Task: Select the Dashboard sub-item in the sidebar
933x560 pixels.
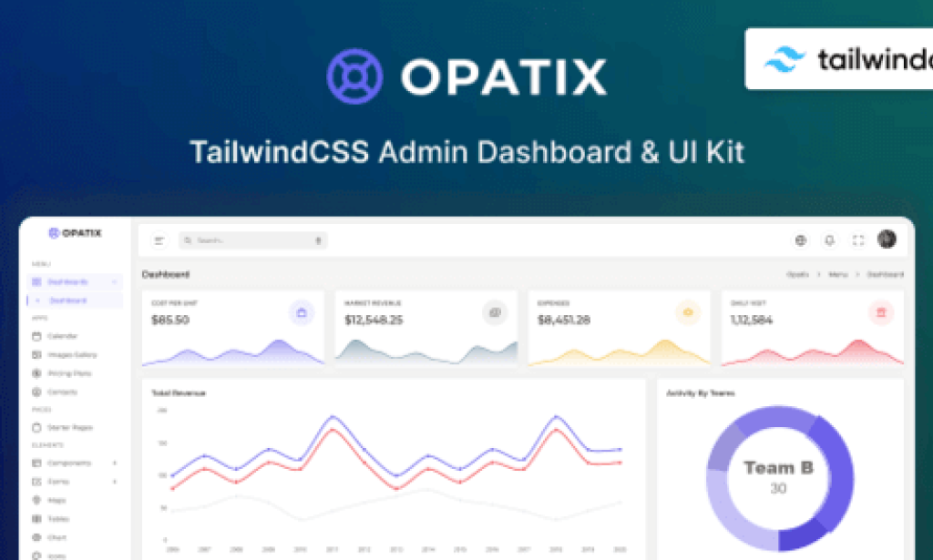Action: click(75, 300)
